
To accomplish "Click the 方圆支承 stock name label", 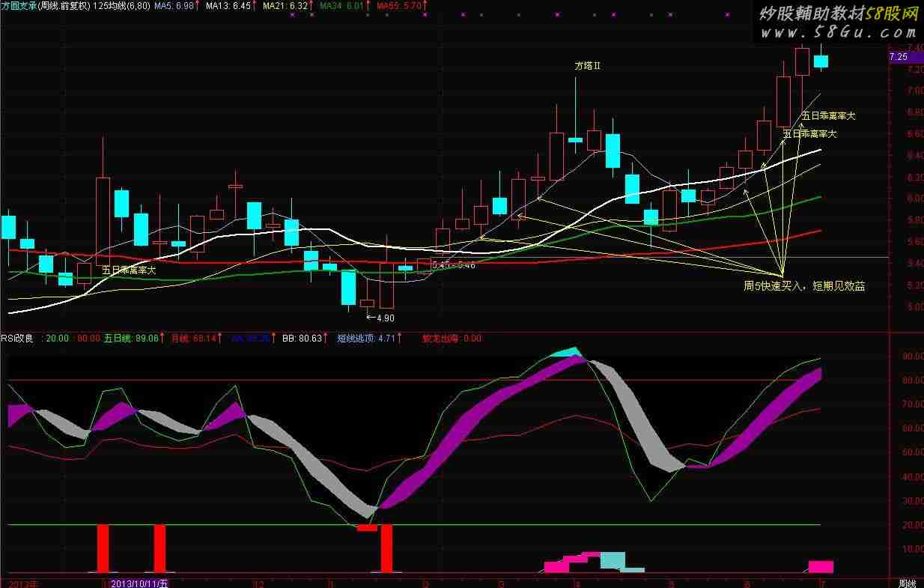I will 18,6.
